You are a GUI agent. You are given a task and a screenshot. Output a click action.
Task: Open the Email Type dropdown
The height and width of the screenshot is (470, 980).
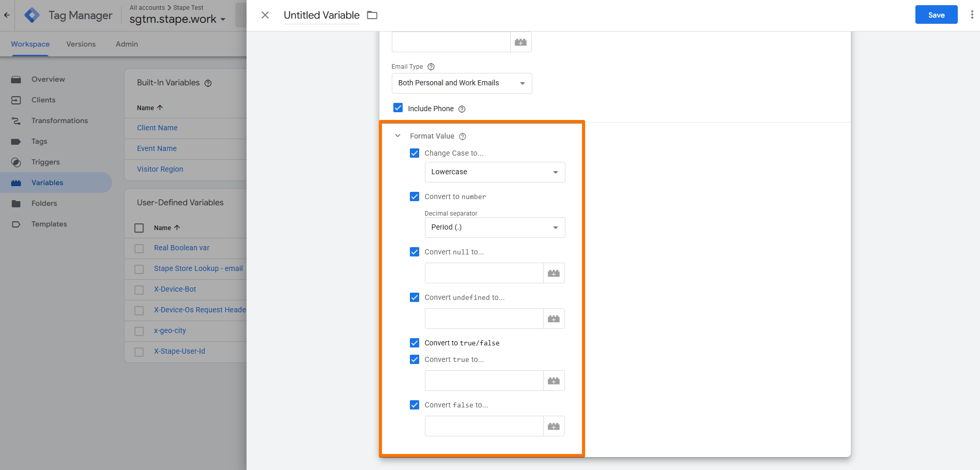point(462,83)
